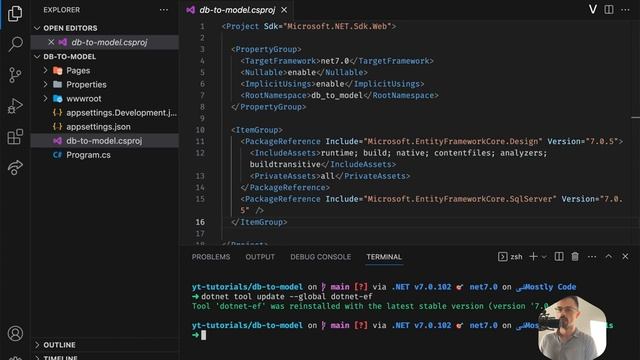Click the RootNamespace db_to_model value
Screen dimensions: 640x360
pos(337,95)
